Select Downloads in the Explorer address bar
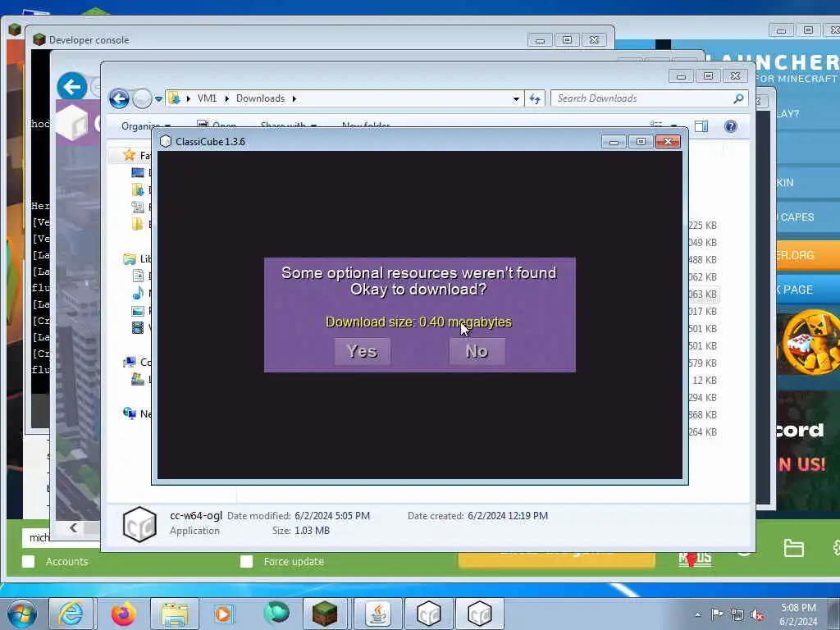 tap(260, 98)
